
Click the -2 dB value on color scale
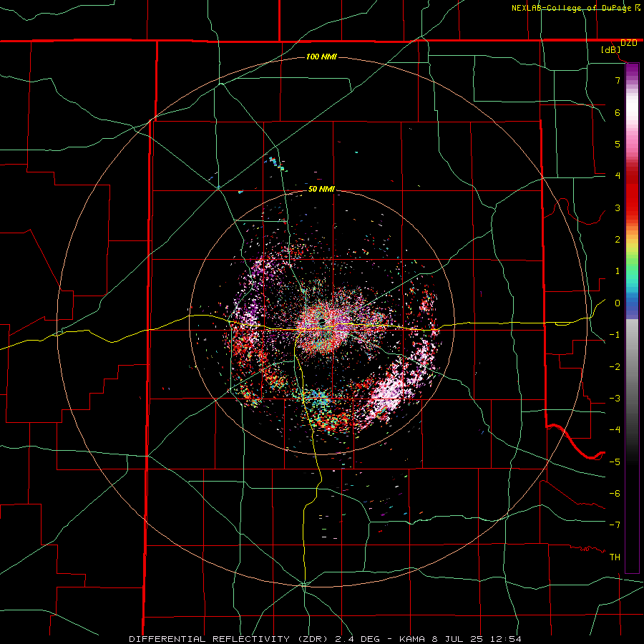[615, 367]
